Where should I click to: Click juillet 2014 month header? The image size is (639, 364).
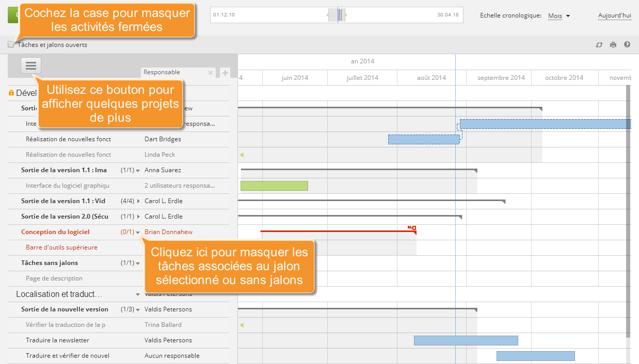362,78
